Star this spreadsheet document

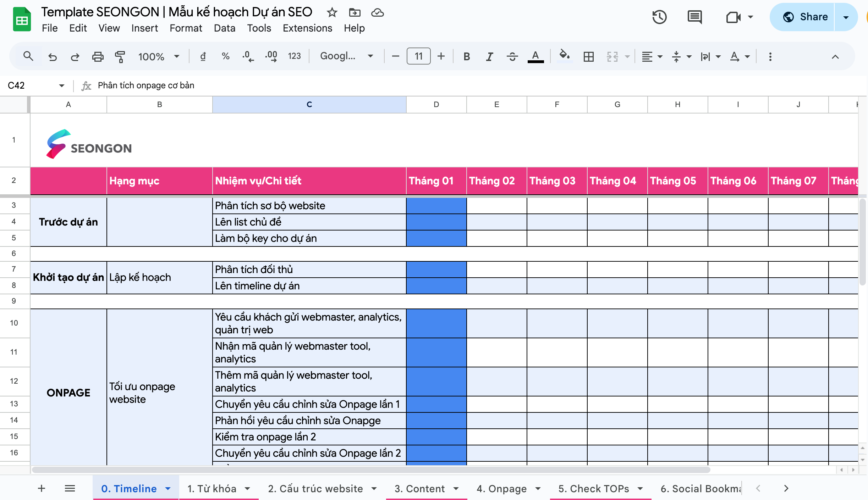(x=332, y=13)
